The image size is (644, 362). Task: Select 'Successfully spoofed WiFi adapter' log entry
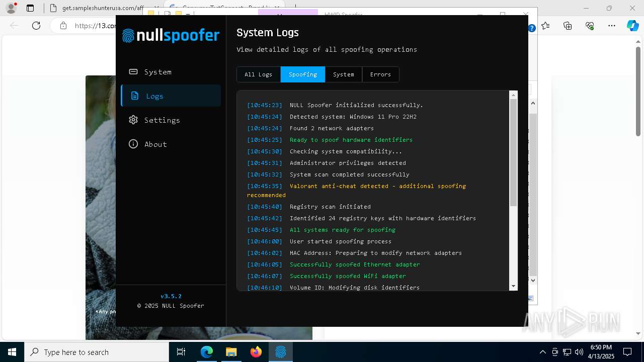point(348,276)
